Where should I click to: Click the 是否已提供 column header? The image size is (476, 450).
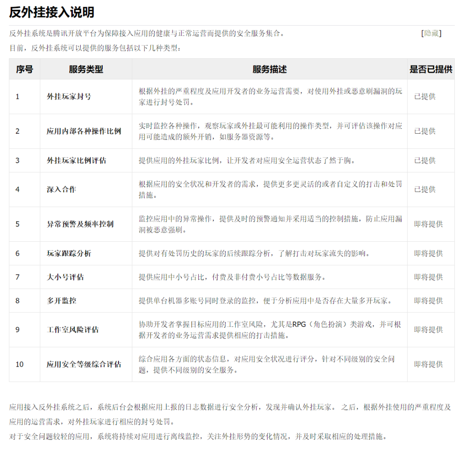[x=431, y=69]
